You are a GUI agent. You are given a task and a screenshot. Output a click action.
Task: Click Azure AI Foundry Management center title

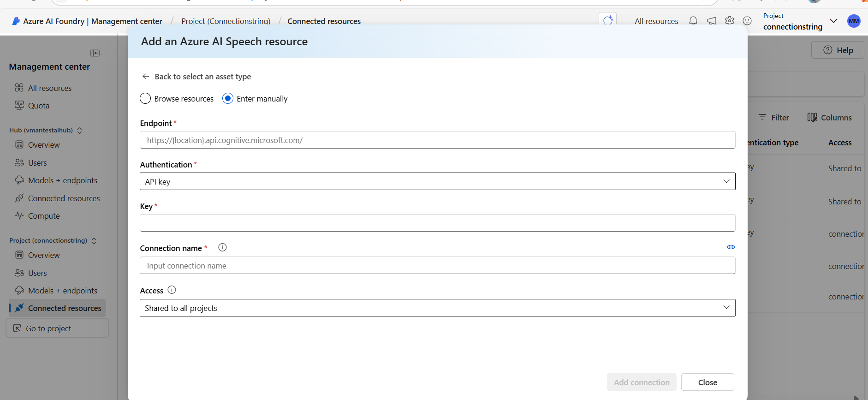[x=93, y=21]
